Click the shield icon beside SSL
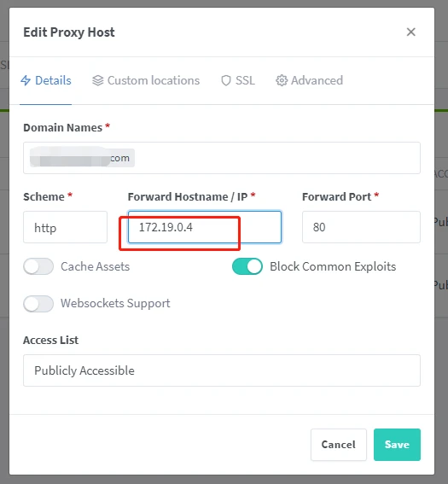The width and height of the screenshot is (448, 484). click(226, 80)
